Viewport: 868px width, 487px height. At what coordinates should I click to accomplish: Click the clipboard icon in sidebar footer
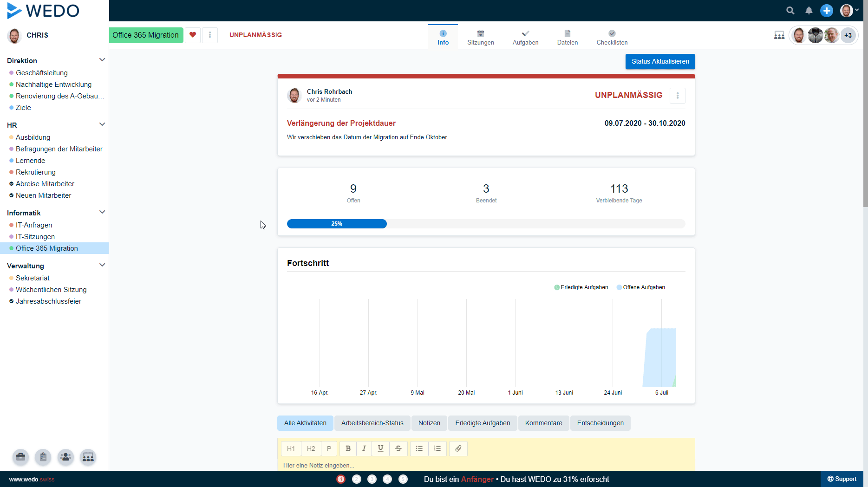point(43,457)
